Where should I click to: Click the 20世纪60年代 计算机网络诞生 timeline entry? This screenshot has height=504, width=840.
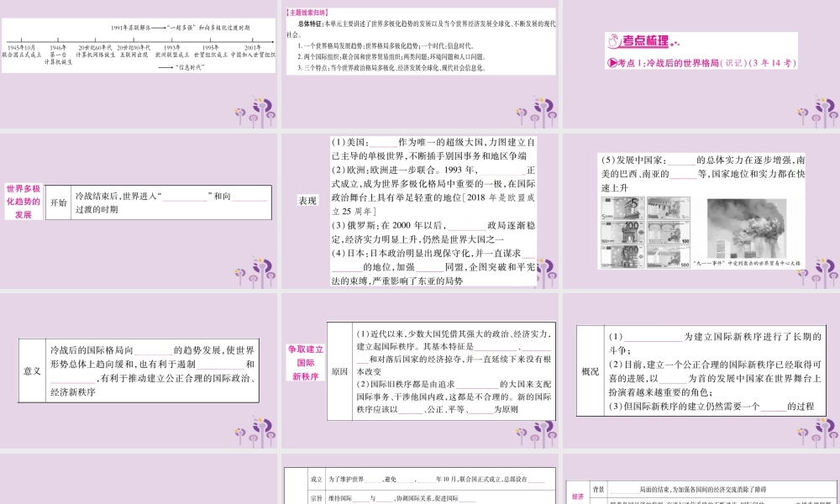tap(96, 51)
